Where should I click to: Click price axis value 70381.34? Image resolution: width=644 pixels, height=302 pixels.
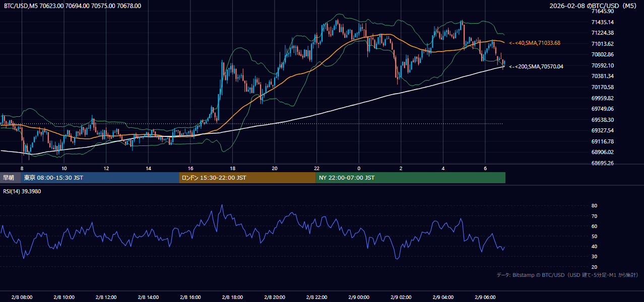(x=603, y=76)
